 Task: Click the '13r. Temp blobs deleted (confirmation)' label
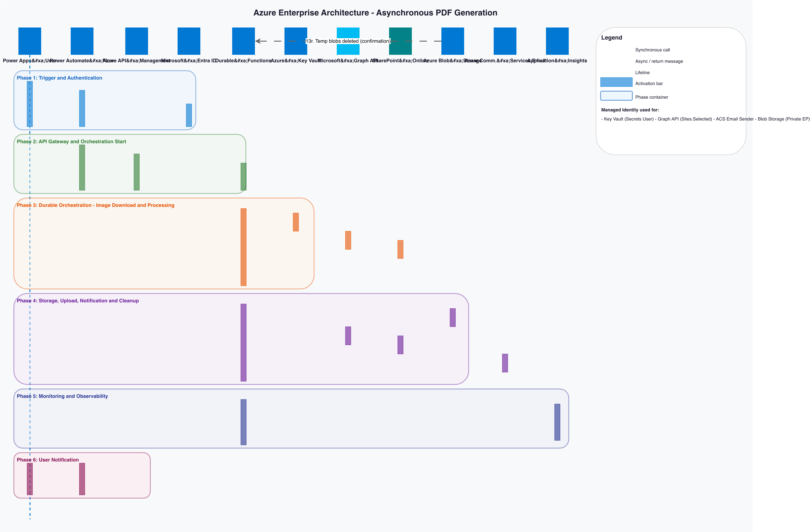348,41
